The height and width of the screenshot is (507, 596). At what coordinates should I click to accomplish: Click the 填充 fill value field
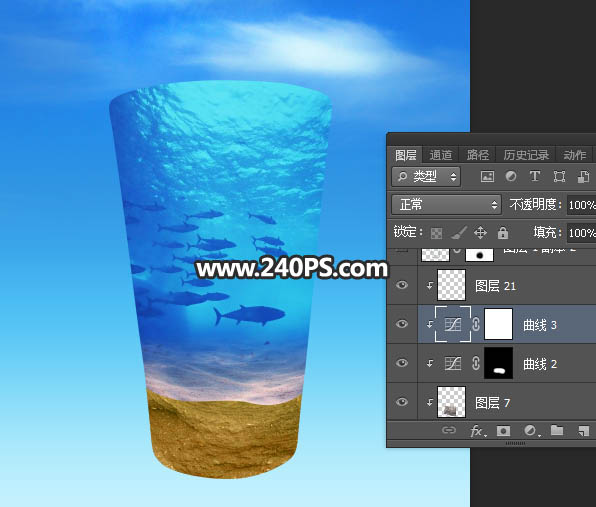coord(581,233)
